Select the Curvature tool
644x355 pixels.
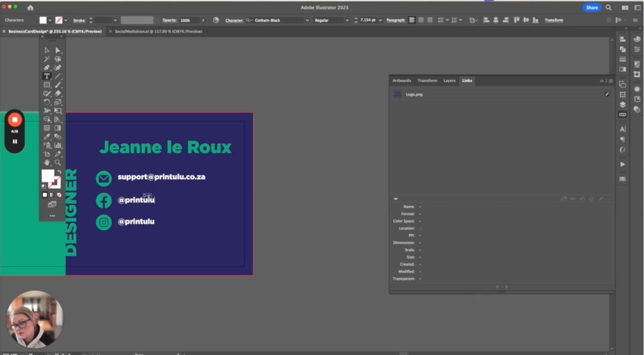pyautogui.click(x=57, y=68)
